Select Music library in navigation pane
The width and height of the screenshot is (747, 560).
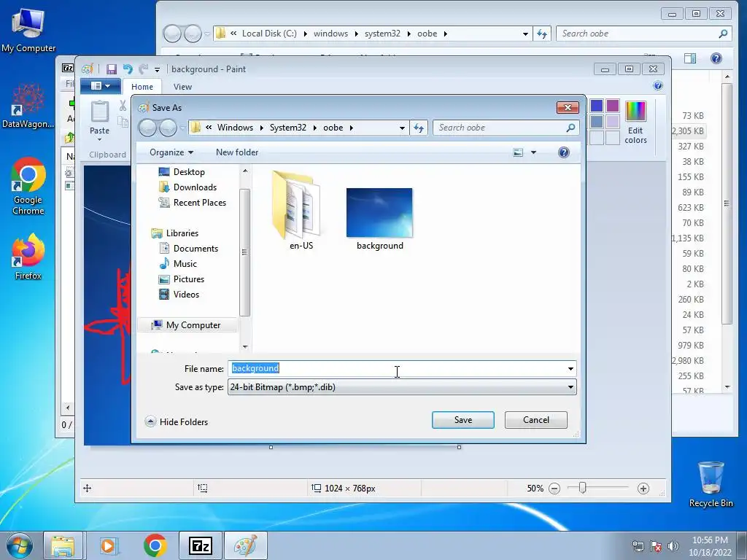pos(185,264)
